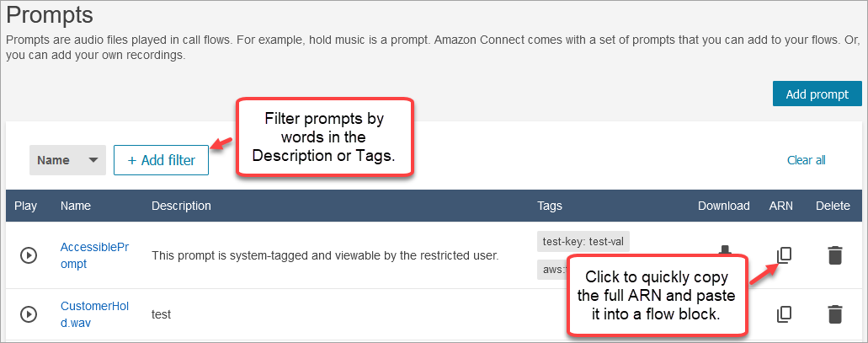Click trash icon in CustomerHold.wav row
The image size is (868, 343).
pyautogui.click(x=834, y=314)
